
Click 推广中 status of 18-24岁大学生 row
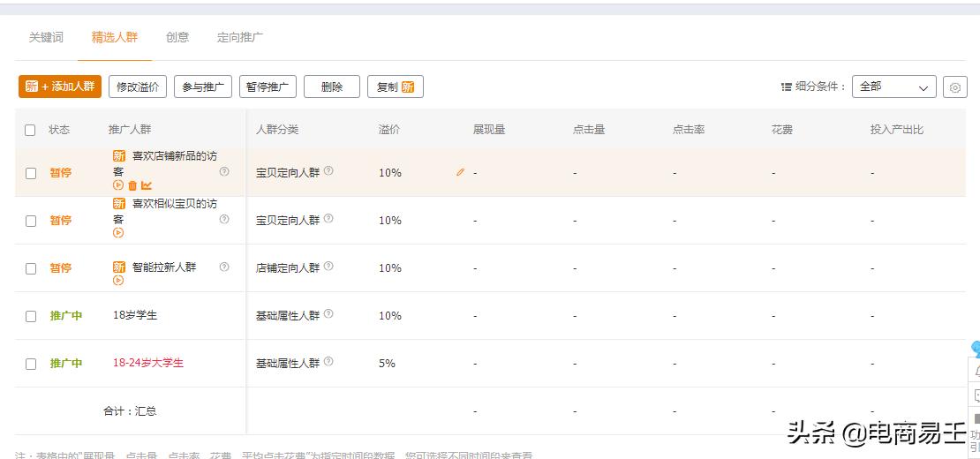tap(66, 364)
